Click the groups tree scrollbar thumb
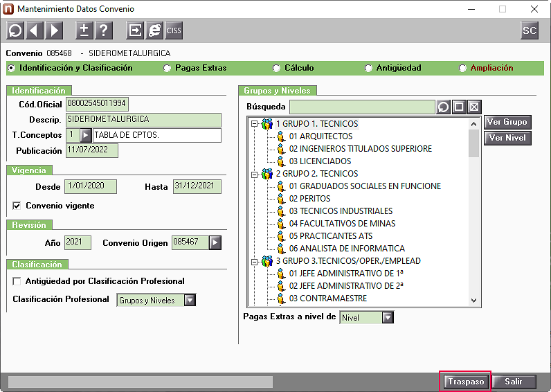This screenshot has width=551, height=392. 473,143
